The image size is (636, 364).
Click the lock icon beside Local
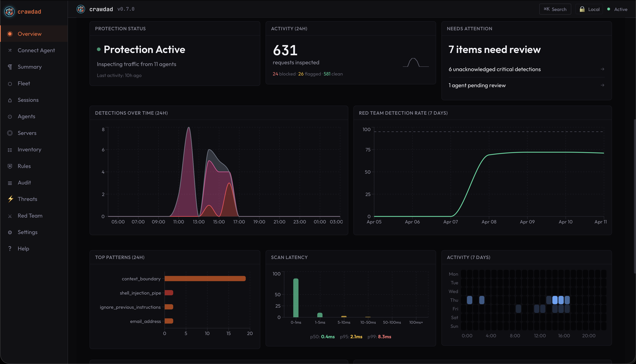[582, 9]
